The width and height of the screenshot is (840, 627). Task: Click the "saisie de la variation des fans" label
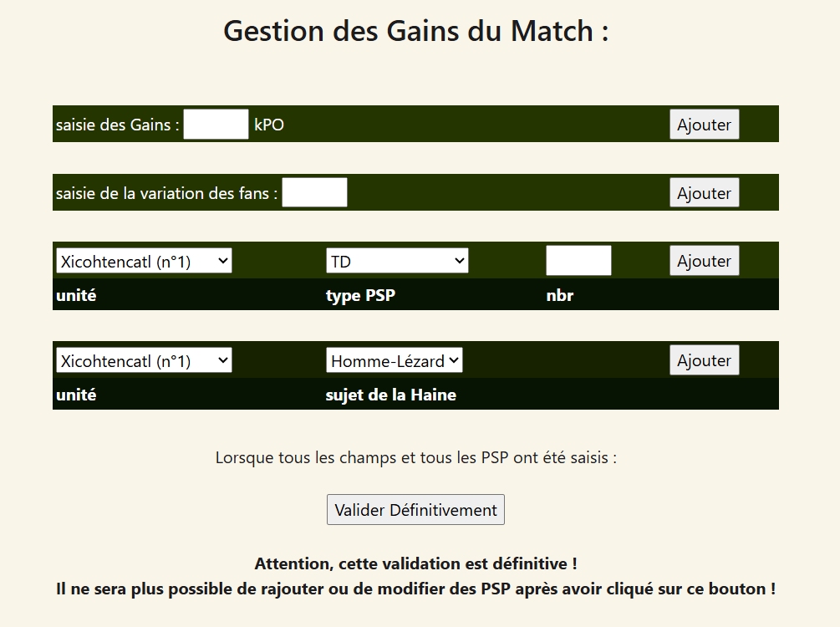[166, 193]
